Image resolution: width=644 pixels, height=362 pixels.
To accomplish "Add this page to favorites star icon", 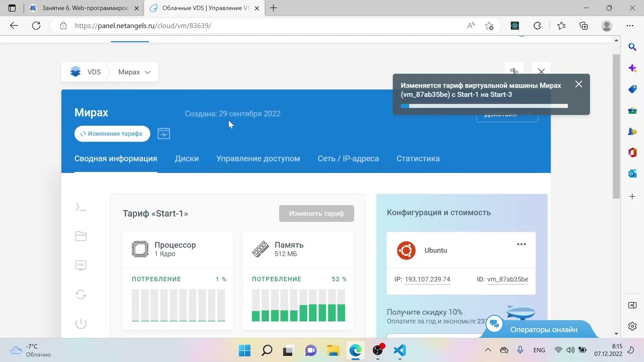I will pyautogui.click(x=489, y=26).
